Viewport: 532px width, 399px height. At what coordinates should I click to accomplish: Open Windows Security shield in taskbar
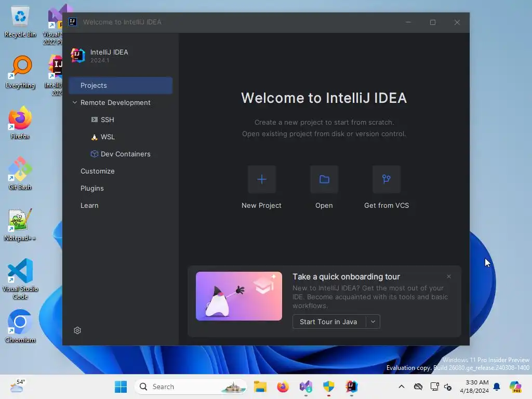tap(328, 387)
